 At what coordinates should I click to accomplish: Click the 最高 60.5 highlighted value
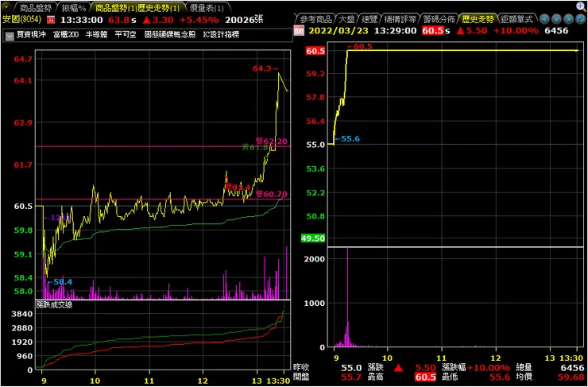coord(425,377)
